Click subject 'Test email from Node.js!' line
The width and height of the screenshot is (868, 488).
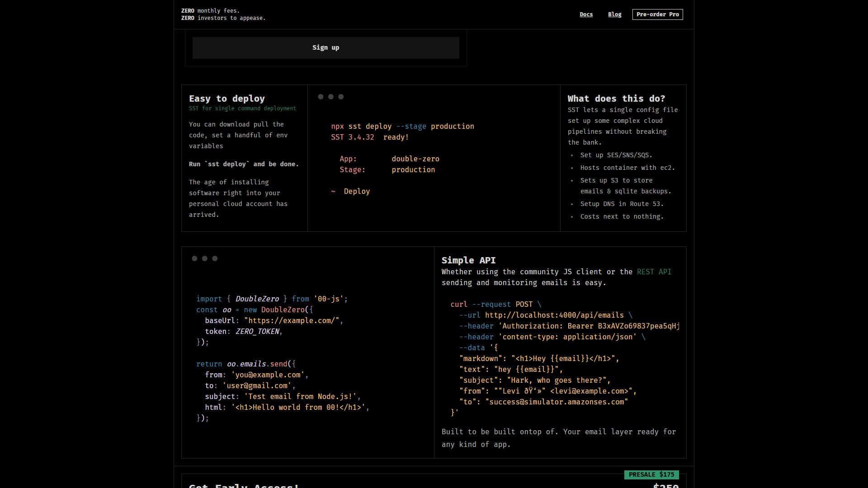[283, 397]
